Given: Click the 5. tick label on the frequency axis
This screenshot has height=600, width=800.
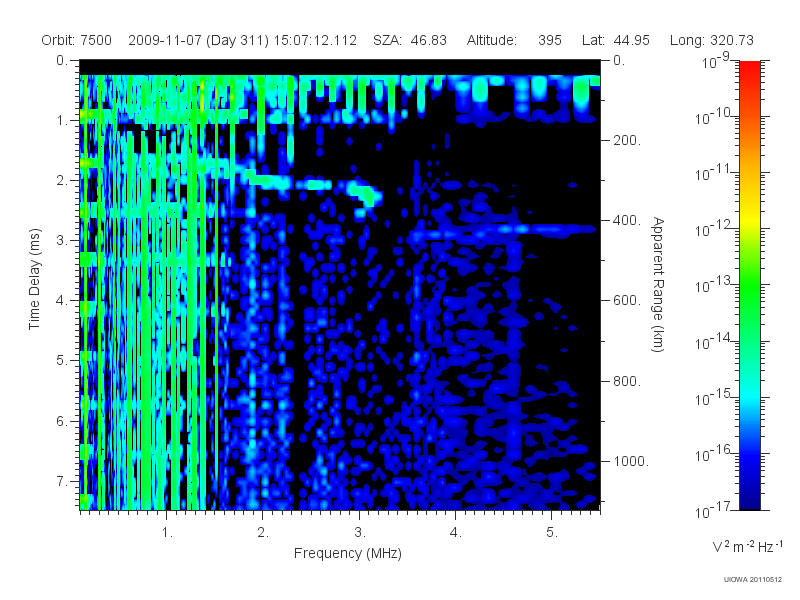Looking at the screenshot, I should coord(552,533).
